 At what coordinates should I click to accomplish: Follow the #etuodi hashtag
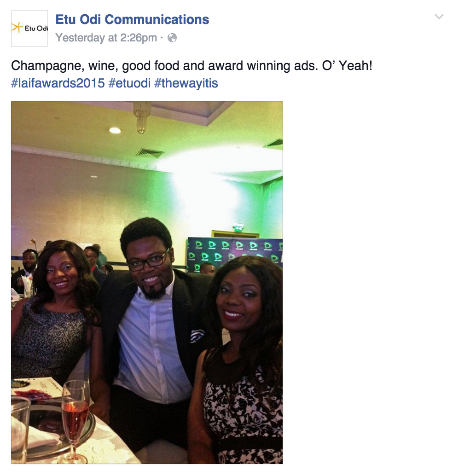pyautogui.click(x=130, y=83)
